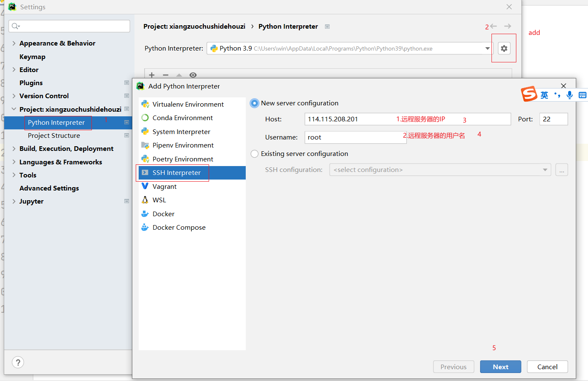Click the Cancel button

[547, 367]
